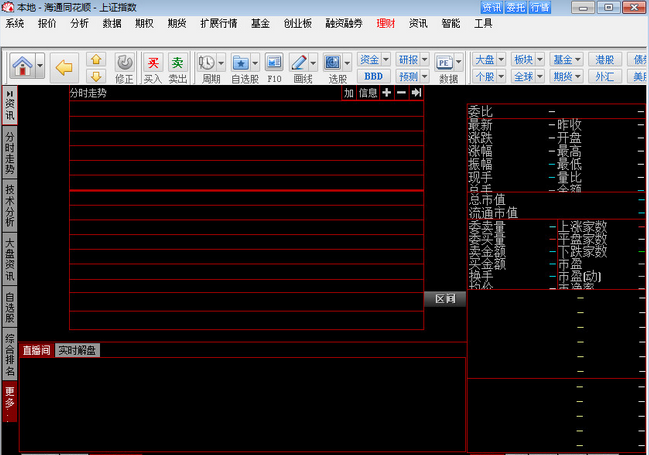Open the 资金 dropdown button
Viewport: 649px width, 455px height.
coord(373,60)
